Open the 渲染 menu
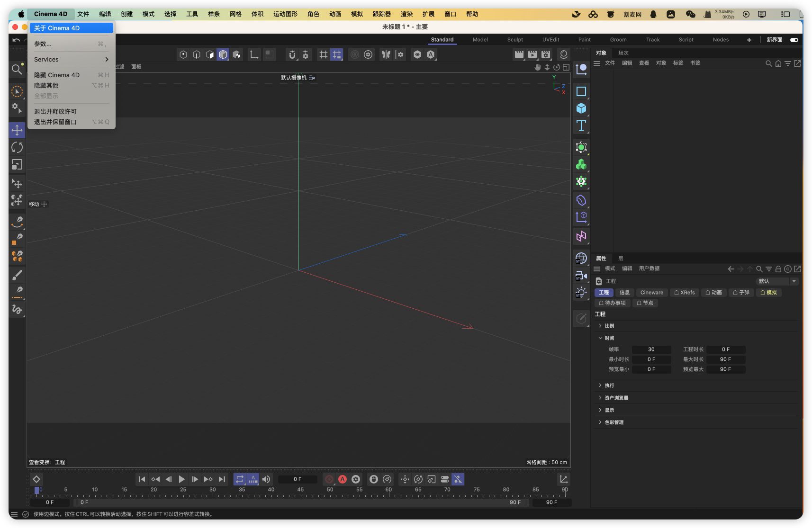 [x=406, y=14]
